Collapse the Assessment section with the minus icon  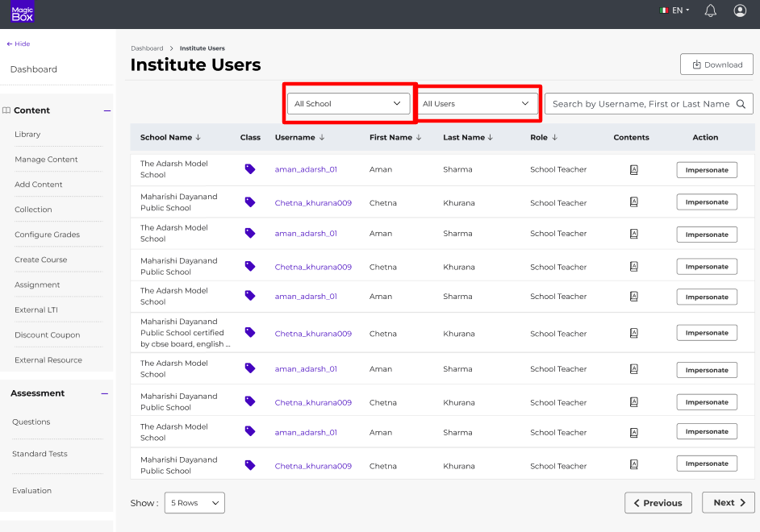click(105, 393)
